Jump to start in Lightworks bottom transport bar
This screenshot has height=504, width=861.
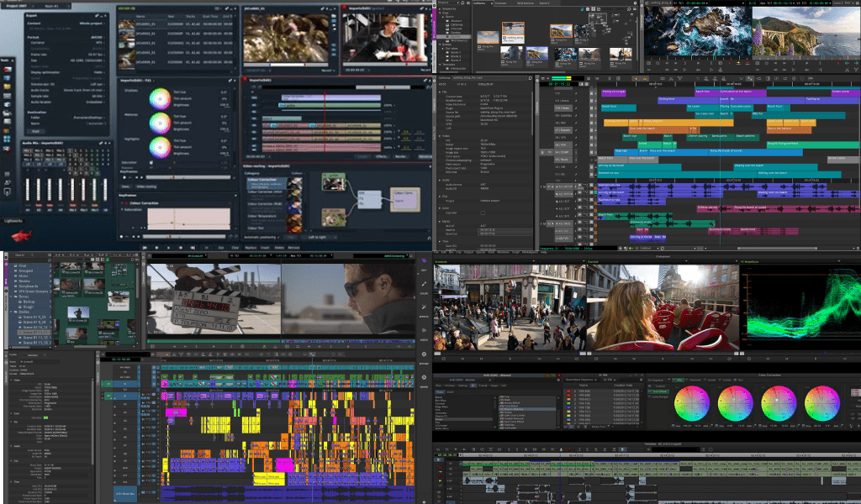coord(145,247)
